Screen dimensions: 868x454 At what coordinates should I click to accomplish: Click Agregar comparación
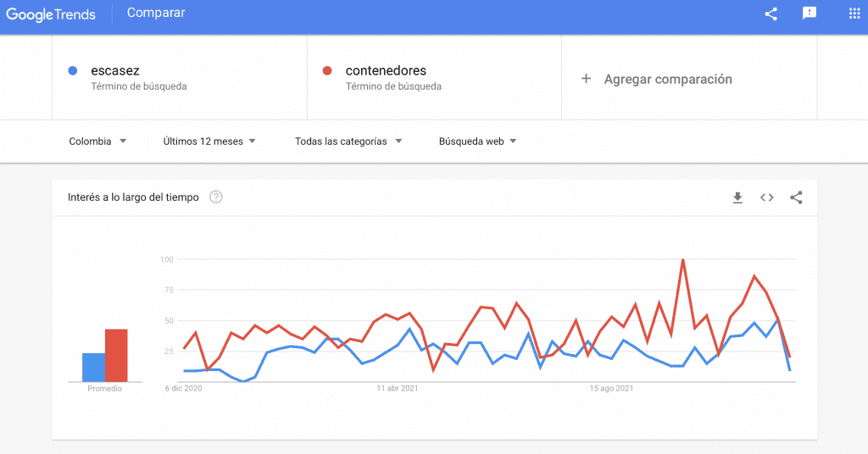point(667,79)
